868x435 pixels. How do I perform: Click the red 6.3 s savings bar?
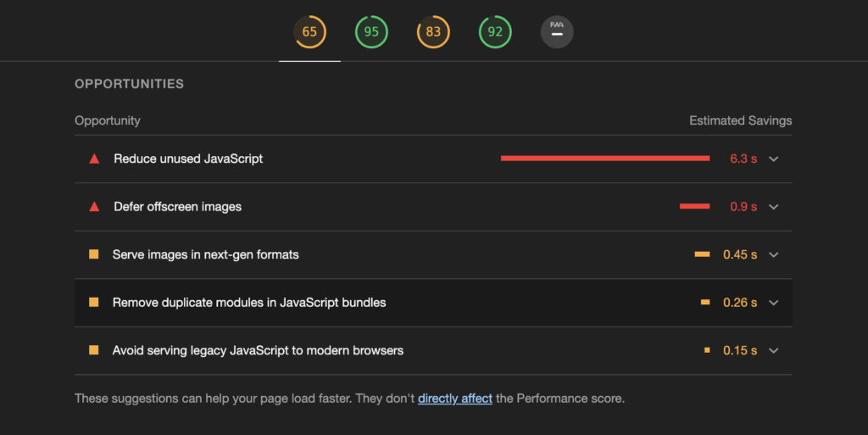coord(605,159)
